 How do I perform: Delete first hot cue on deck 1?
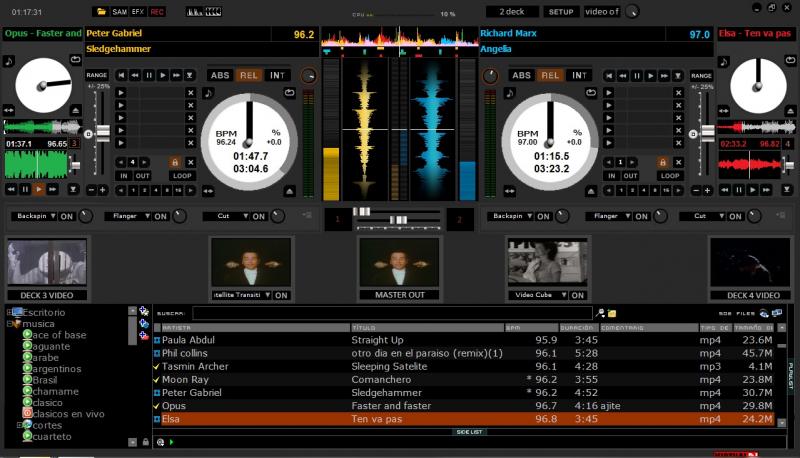190,93
